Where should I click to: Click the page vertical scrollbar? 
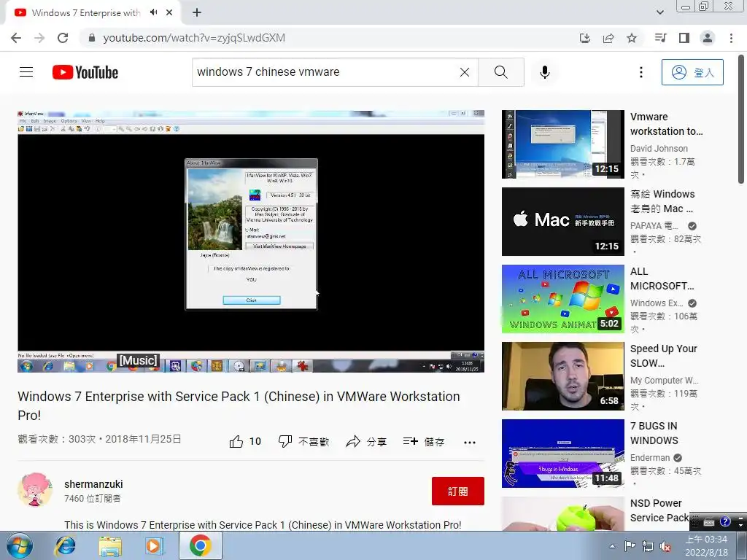pos(741,119)
